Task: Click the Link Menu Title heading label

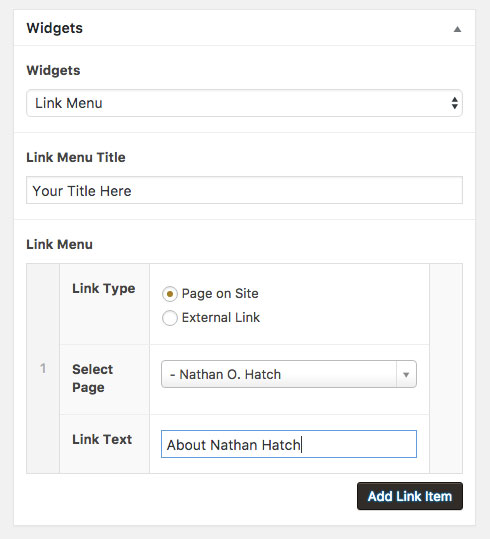Action: [x=76, y=157]
